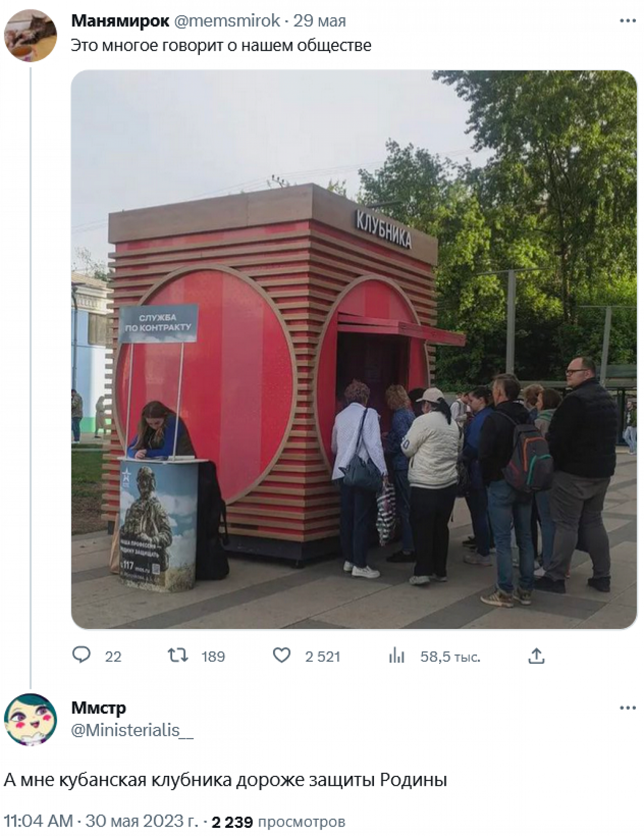Open the strawberry kiosk photo
This screenshot has width=644, height=836.
click(x=354, y=349)
